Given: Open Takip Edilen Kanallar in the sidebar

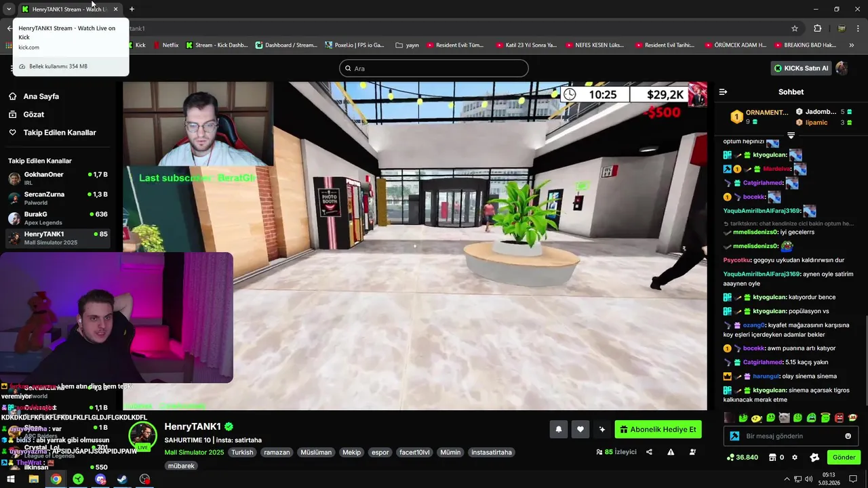Looking at the screenshot, I should pos(58,132).
